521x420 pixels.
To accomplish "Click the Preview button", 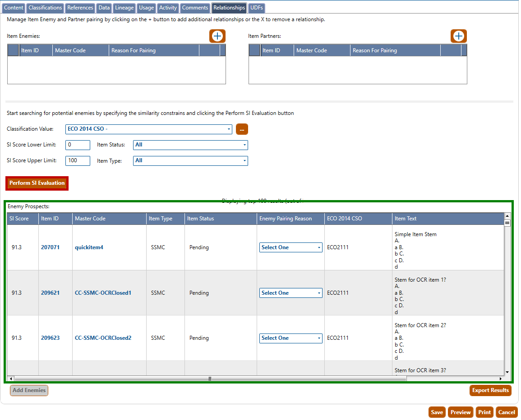I will coord(461,412).
